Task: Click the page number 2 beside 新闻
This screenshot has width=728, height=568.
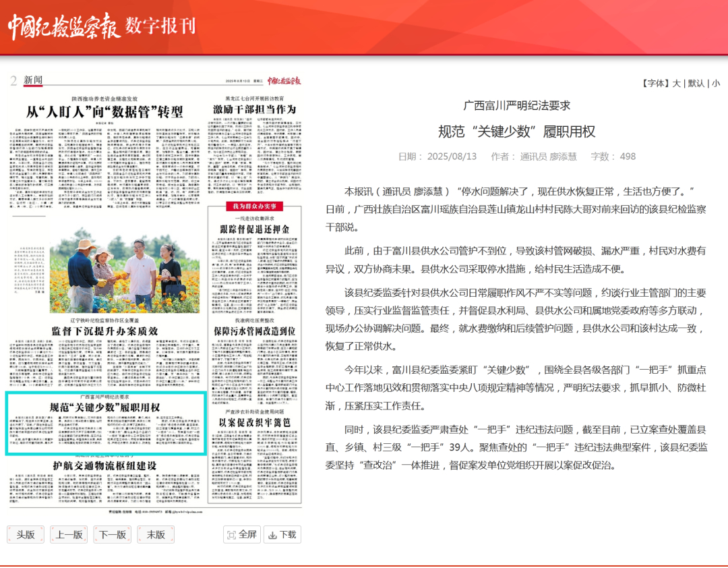Action: [14, 81]
